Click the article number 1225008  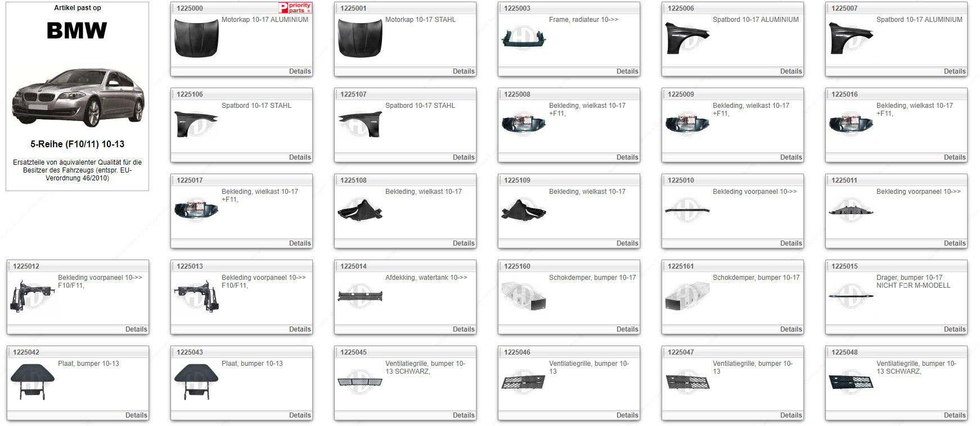517,94
